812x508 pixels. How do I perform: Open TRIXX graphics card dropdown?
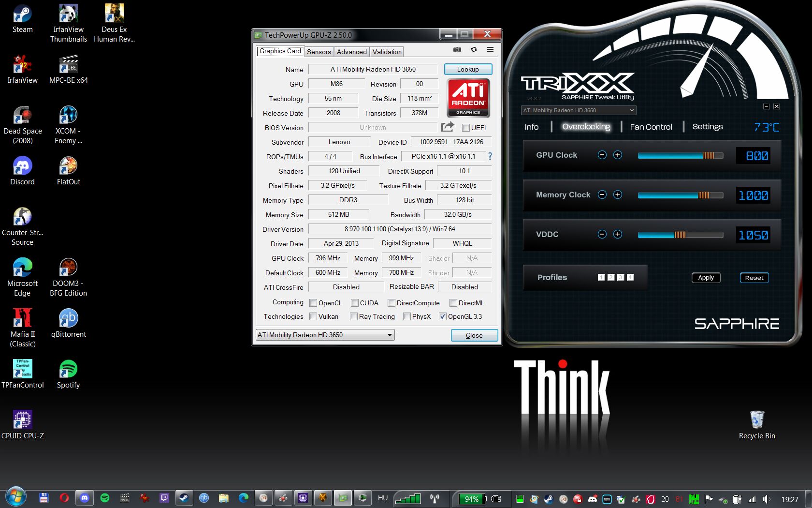578,110
